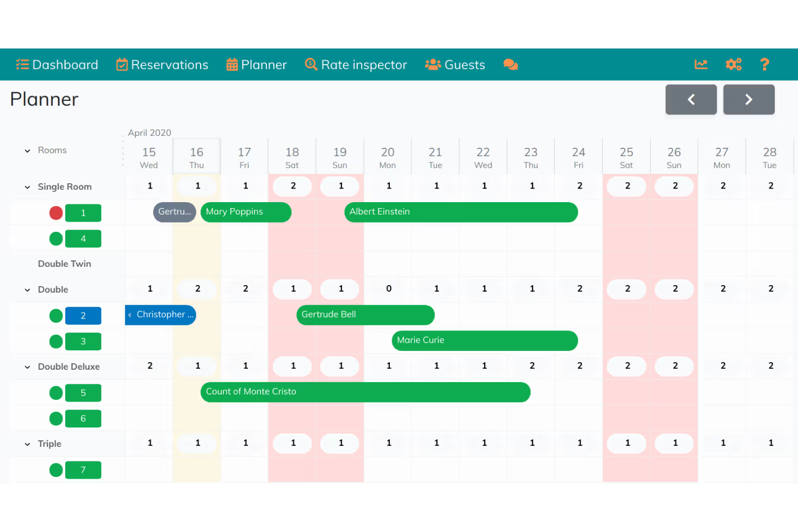Open Mary Poppins reservation
798x532 pixels.
click(x=246, y=212)
